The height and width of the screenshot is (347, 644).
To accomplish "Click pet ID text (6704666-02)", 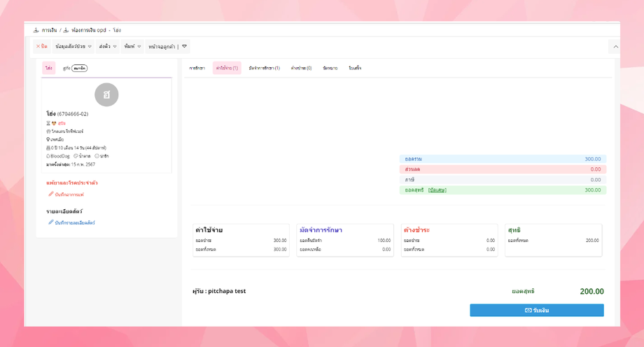I will (x=73, y=114).
